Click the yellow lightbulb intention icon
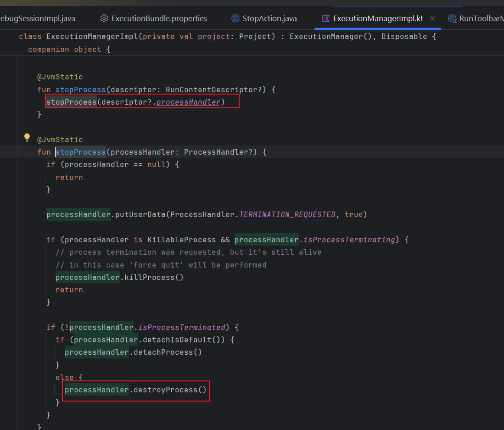504x430 pixels. click(x=27, y=138)
